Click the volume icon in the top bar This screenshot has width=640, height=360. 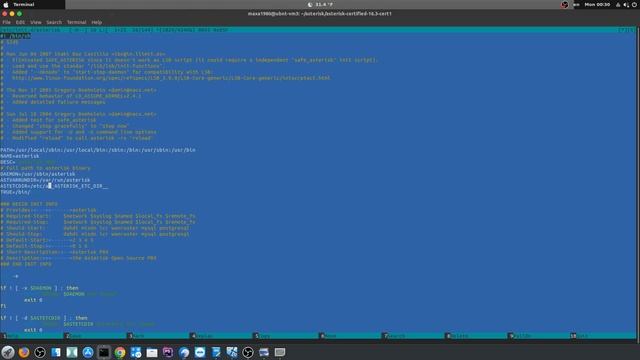[x=626, y=4]
